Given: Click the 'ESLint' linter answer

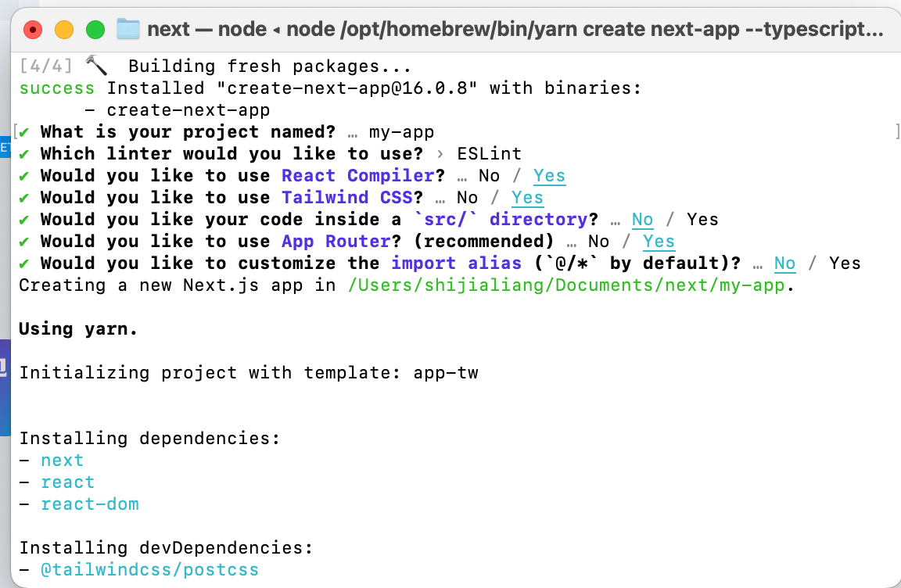Looking at the screenshot, I should [489, 154].
